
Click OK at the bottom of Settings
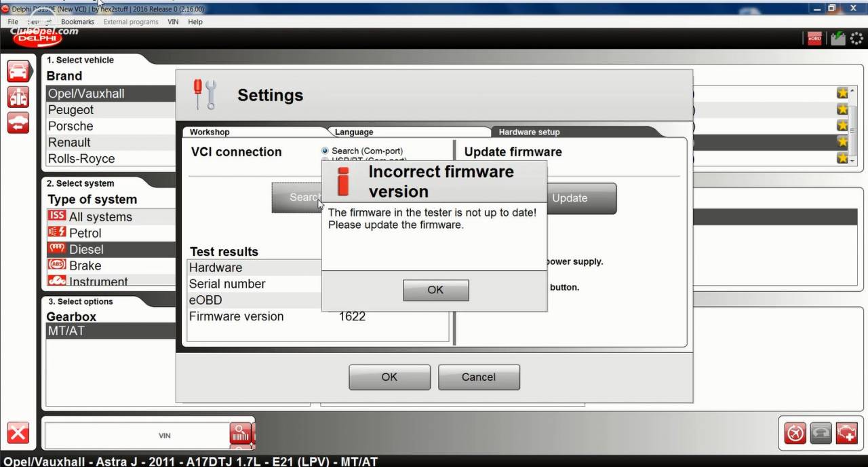coord(389,377)
